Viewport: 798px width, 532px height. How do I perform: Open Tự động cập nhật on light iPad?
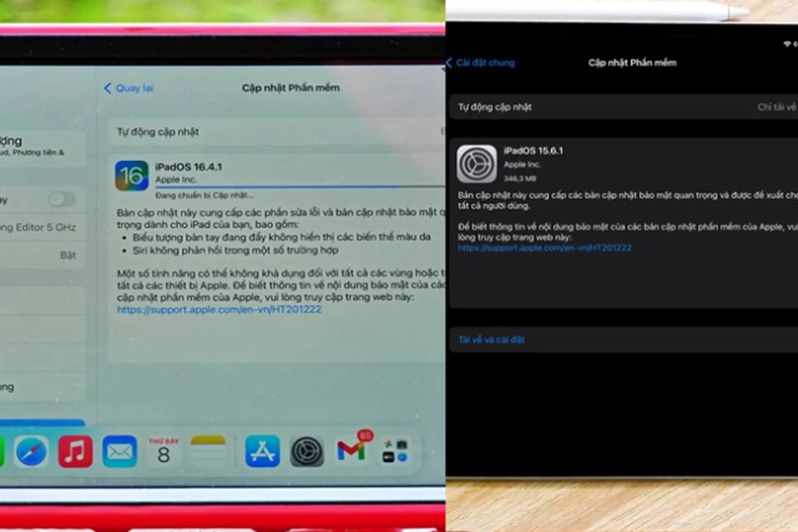[276, 132]
